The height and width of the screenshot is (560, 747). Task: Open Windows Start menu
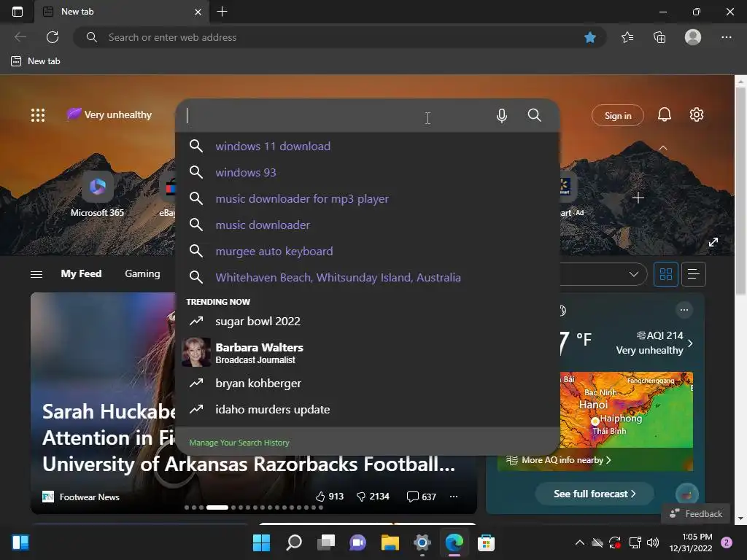pyautogui.click(x=261, y=542)
